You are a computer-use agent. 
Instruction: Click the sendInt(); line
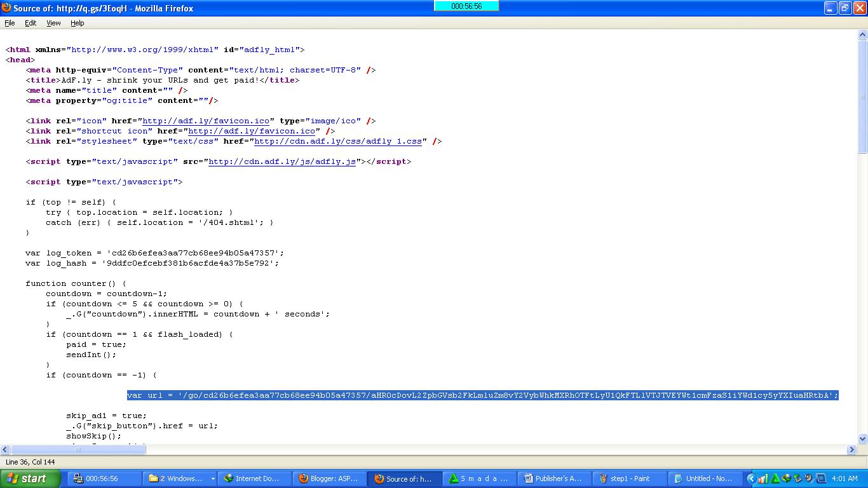92,355
